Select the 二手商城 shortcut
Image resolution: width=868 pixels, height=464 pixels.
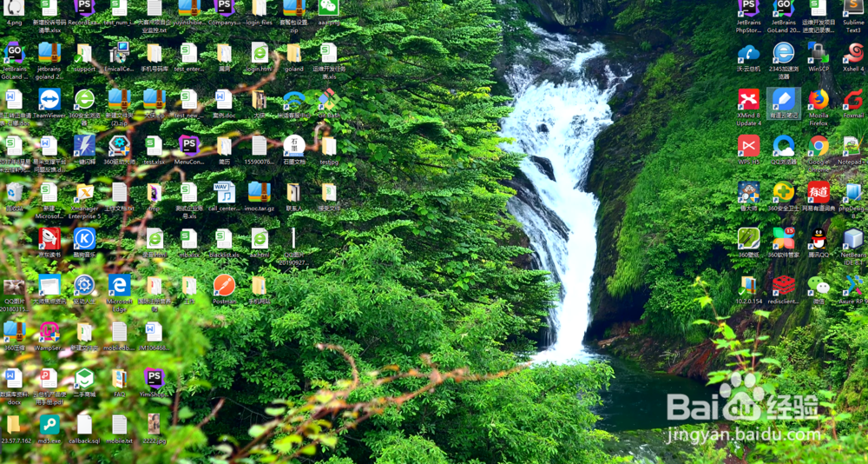(x=85, y=378)
